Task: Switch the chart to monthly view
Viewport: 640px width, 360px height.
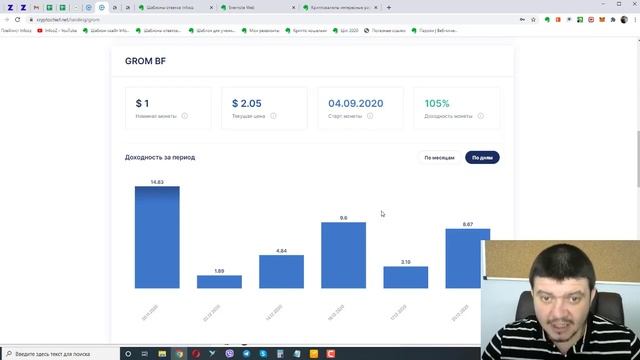Action: click(x=439, y=158)
